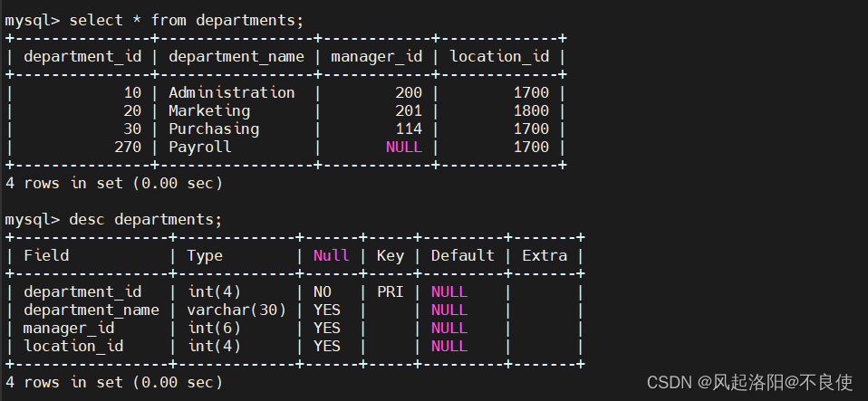Select the PRI key value
Viewport: 868px width, 401px height.
pyautogui.click(x=391, y=291)
